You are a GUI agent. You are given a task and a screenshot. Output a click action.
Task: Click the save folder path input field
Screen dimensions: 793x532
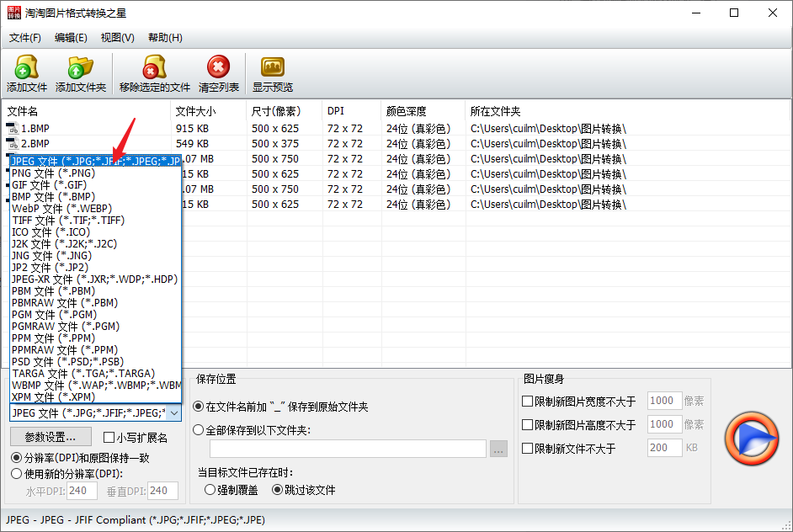point(348,449)
